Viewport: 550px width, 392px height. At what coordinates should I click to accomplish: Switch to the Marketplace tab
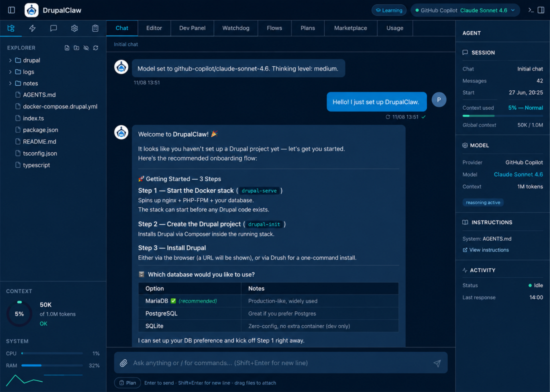(351, 28)
